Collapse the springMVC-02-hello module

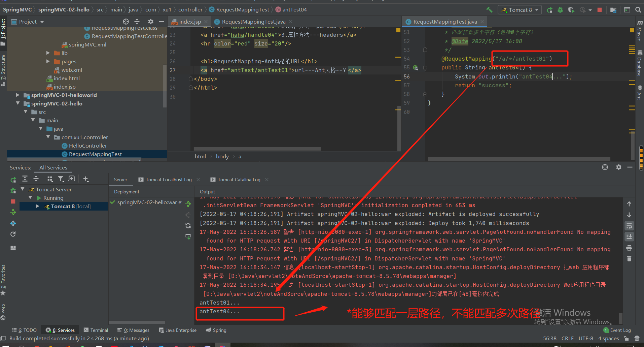click(x=18, y=103)
